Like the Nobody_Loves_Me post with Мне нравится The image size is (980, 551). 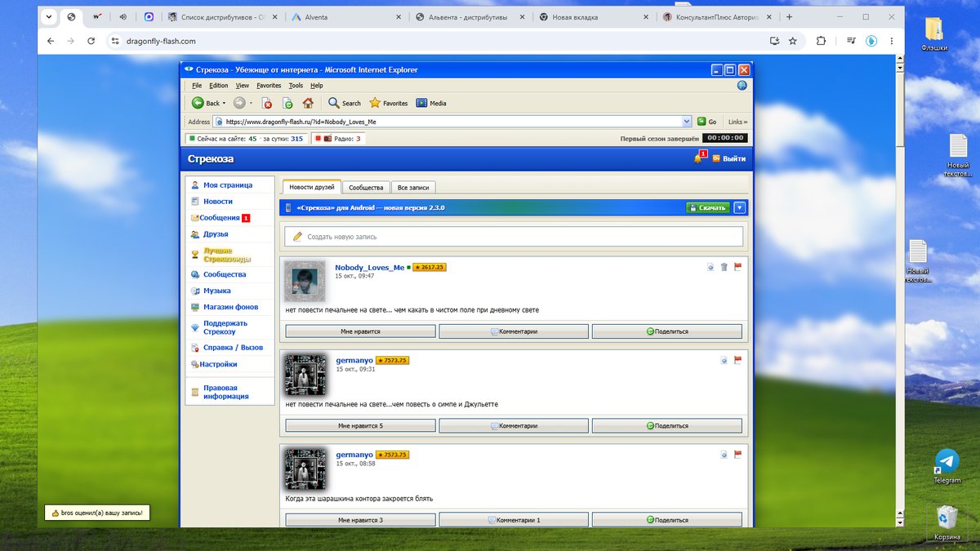point(360,331)
